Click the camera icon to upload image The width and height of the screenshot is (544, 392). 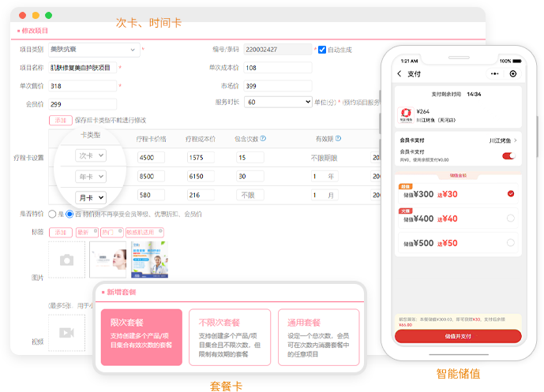click(67, 259)
